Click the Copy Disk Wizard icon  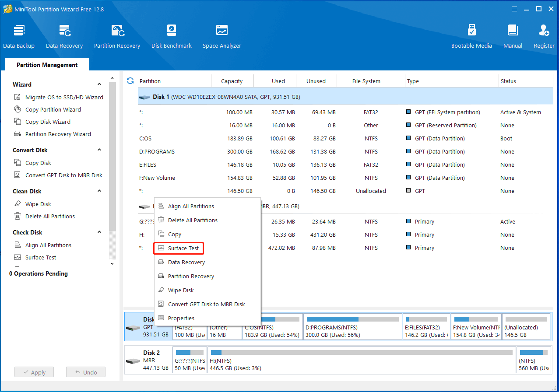(x=18, y=122)
